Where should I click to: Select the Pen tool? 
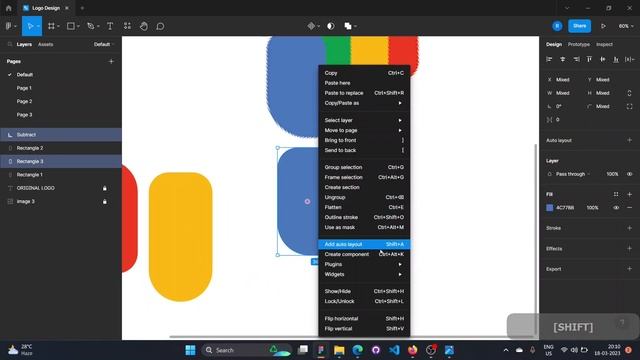pos(90,26)
